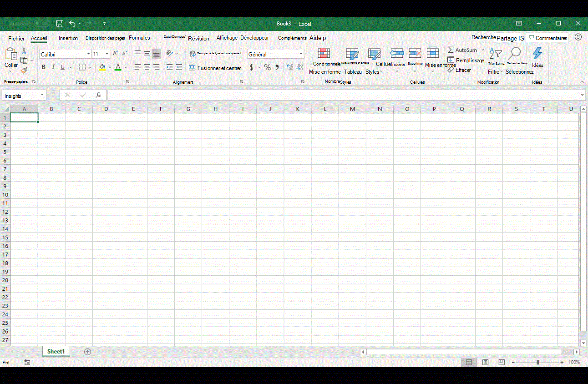The width and height of the screenshot is (588, 384).
Task: Click the zoom slider handle
Action: [537, 362]
